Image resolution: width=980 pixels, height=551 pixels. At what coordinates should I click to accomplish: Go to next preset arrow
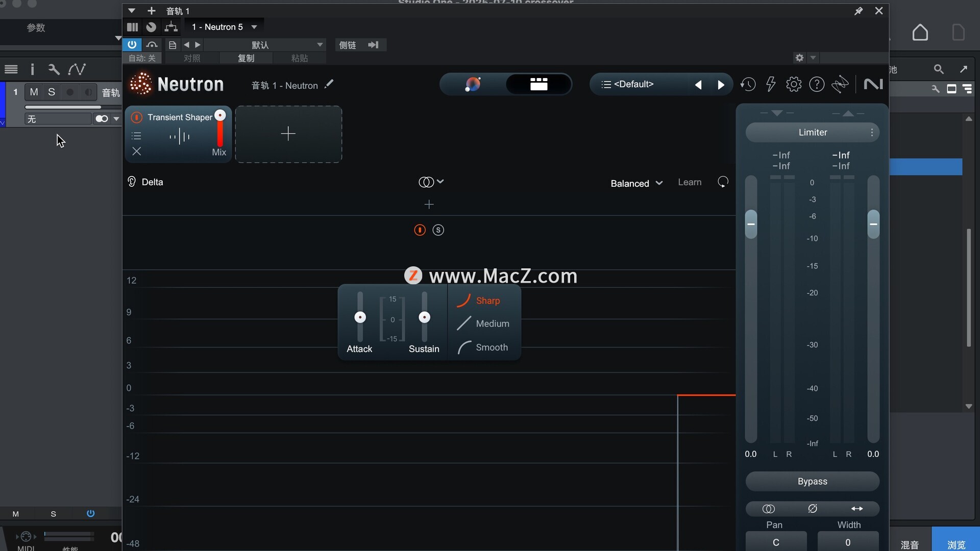721,85
